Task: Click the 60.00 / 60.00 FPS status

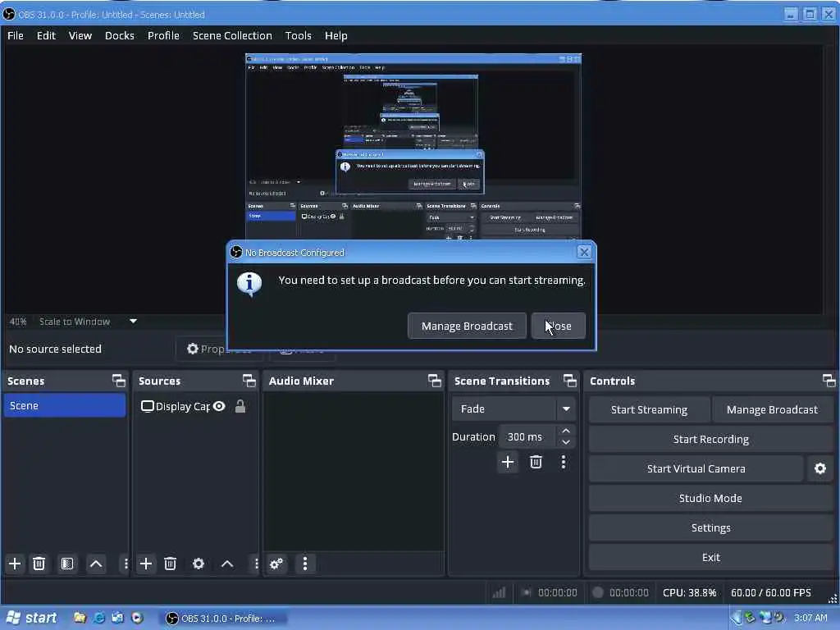Action: pyautogui.click(x=771, y=592)
